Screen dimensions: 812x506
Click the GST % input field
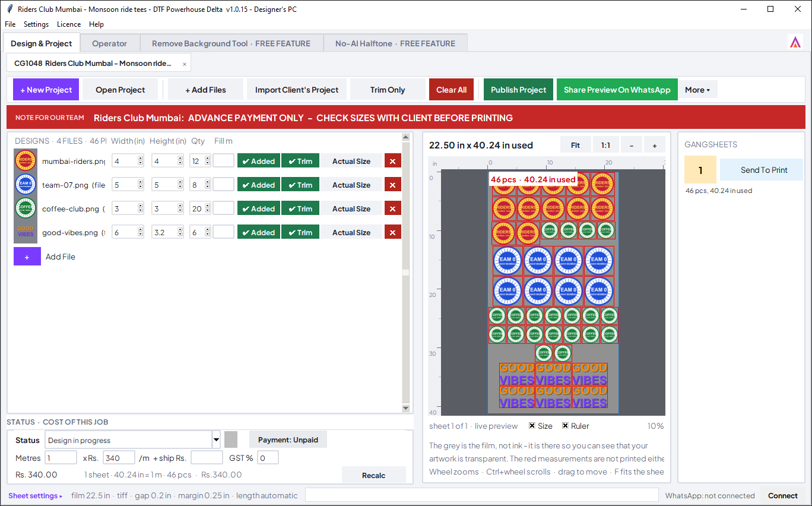coord(268,458)
